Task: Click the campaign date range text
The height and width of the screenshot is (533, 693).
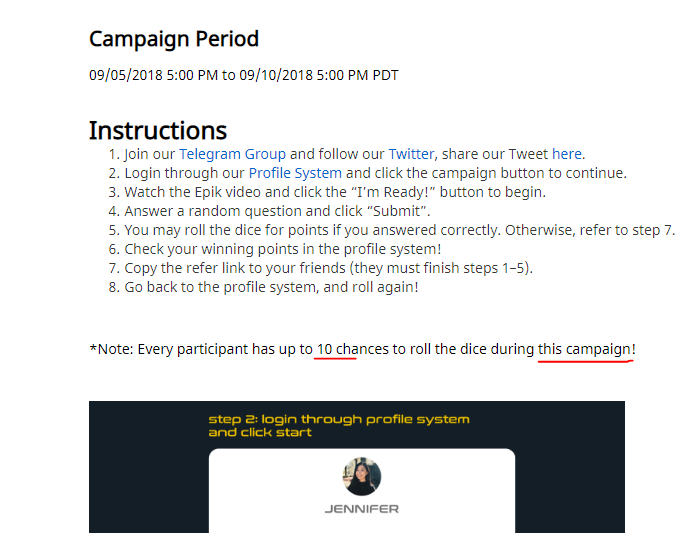Action: coord(243,75)
